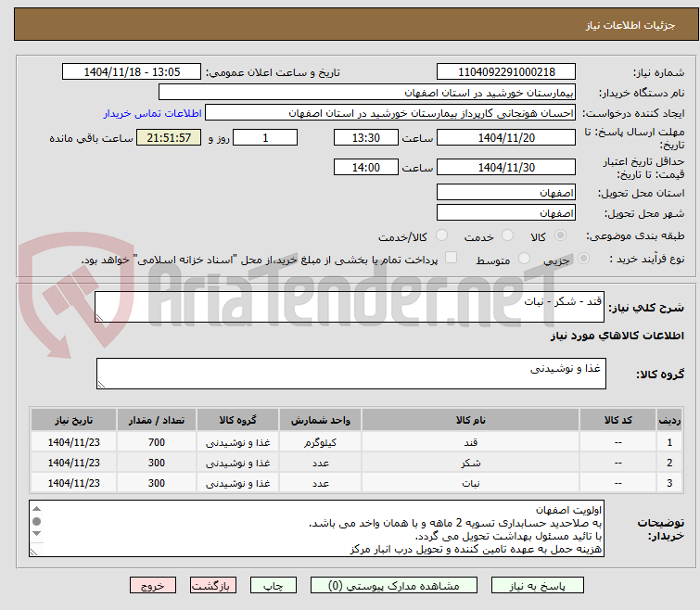The width and height of the screenshot is (700, 610).
Task: Click the بازگشت back button
Action: [213, 586]
